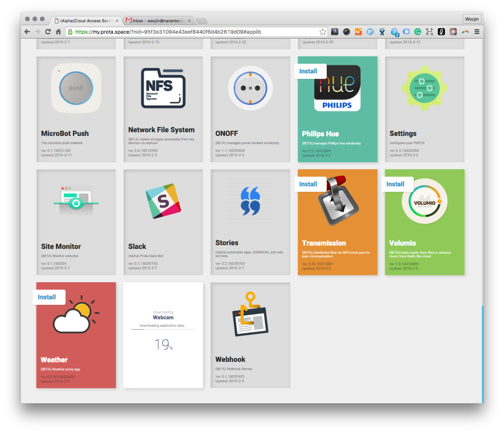Click the Philips Hue logo icon
The image size is (504, 433).
coord(337,88)
